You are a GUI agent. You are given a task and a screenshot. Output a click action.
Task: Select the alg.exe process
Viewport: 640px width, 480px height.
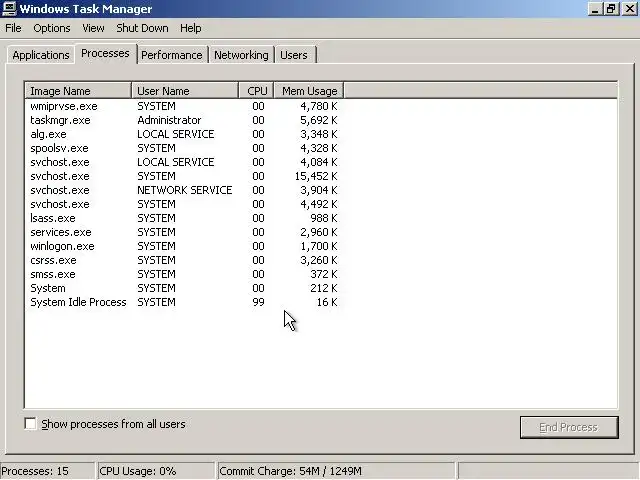(184, 134)
